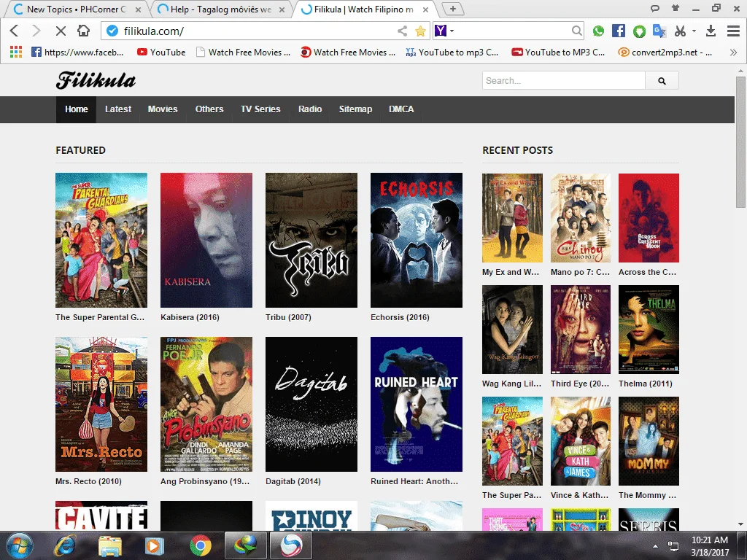The height and width of the screenshot is (560, 747).
Task: Launch Internet Explorer from the taskbar
Action: [x=65, y=545]
